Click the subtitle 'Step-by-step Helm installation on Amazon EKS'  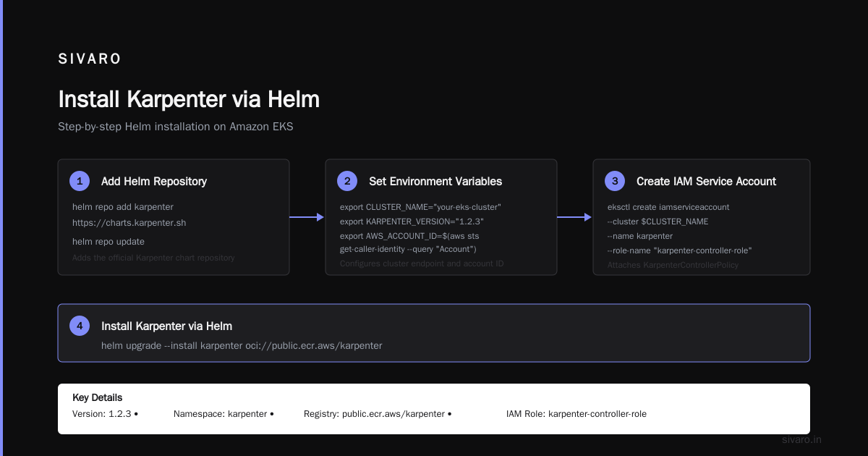click(176, 127)
